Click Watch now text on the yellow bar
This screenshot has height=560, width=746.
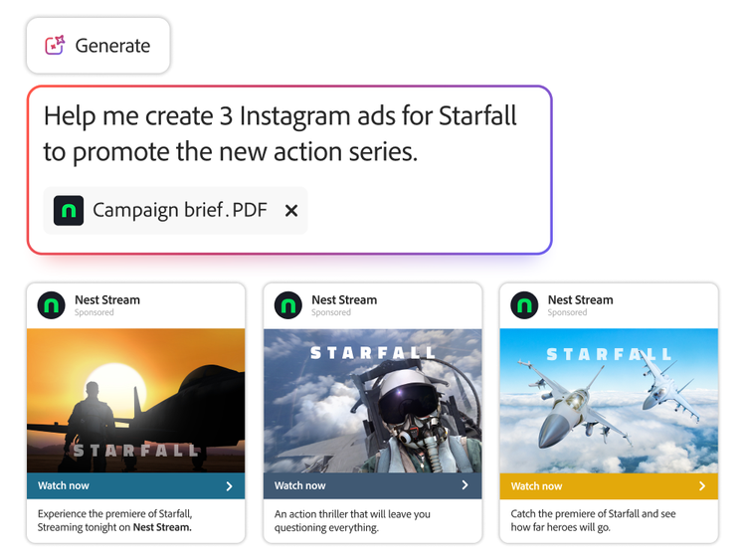click(x=536, y=486)
